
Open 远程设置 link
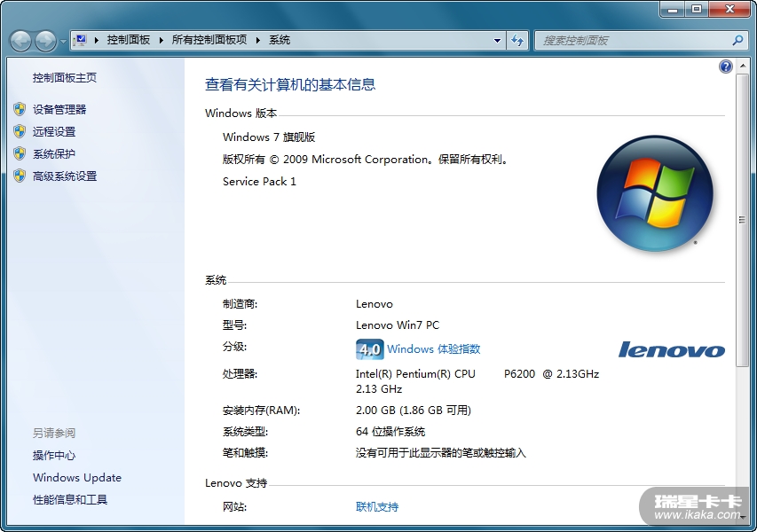54,132
